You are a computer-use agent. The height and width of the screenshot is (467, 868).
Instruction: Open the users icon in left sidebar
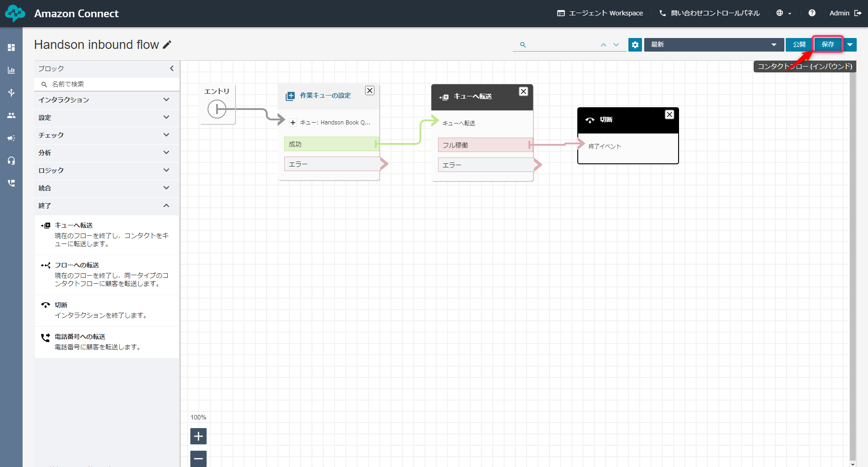click(x=11, y=115)
